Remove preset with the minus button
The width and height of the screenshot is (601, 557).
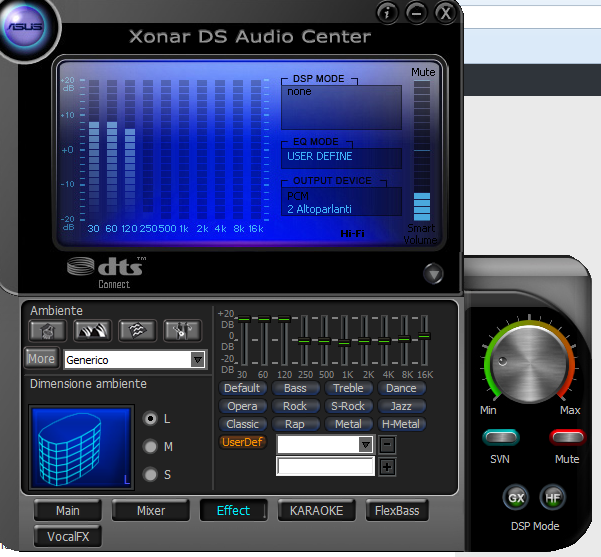(x=387, y=445)
